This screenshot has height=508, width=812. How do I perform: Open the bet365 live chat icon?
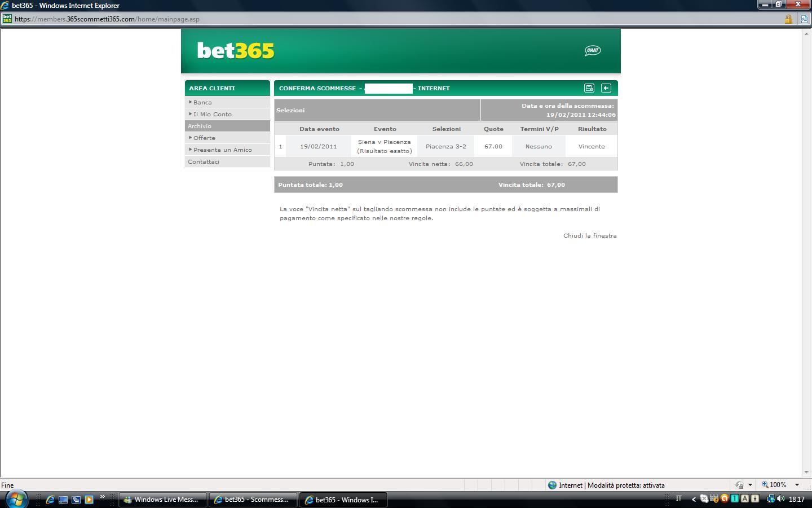pos(593,50)
